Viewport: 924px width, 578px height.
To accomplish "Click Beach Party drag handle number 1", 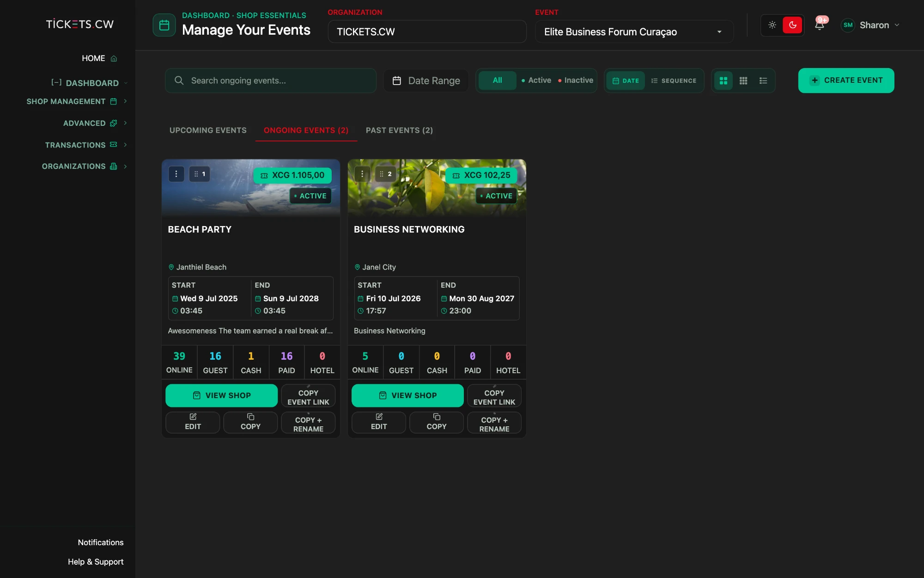I will (200, 174).
